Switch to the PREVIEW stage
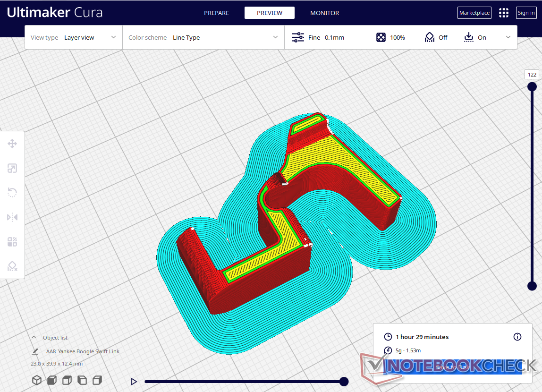 [270, 13]
